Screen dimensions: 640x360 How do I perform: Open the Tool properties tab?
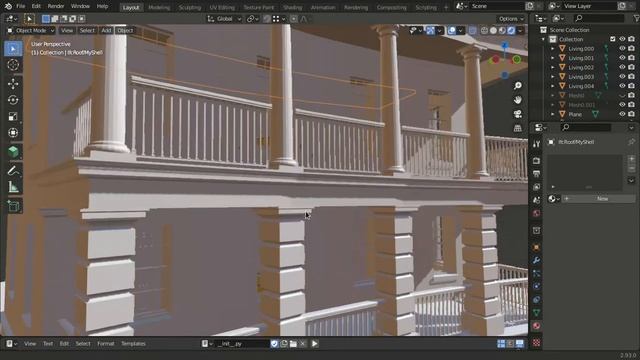(x=536, y=144)
